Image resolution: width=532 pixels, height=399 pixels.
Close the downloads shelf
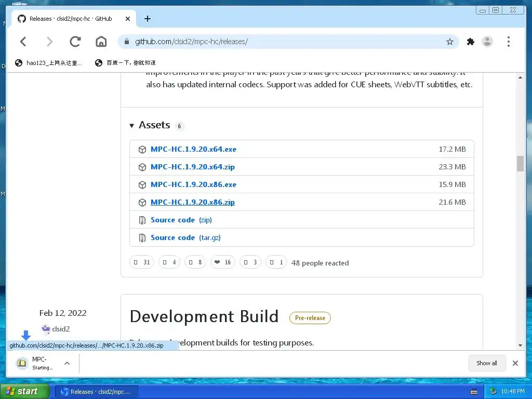click(x=515, y=363)
